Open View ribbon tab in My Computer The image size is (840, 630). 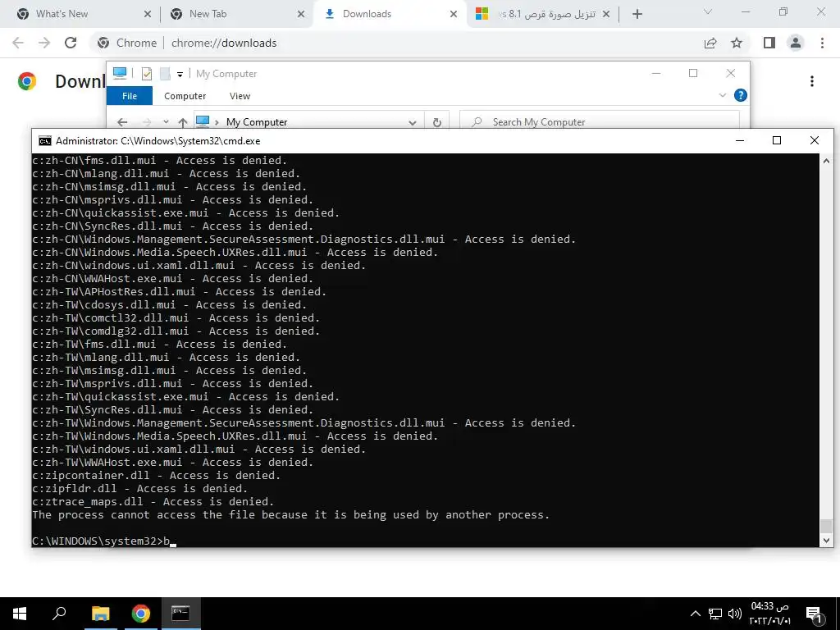tap(240, 96)
